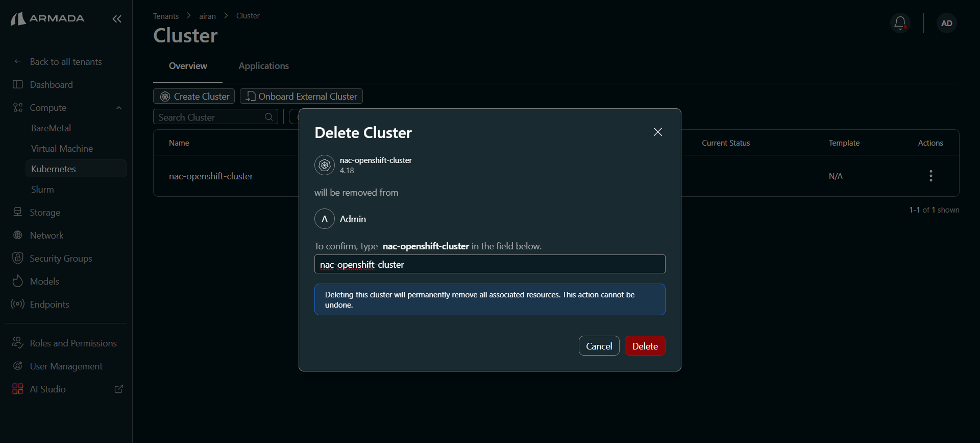Open Endpoints in sidebar
Viewport: 980px width, 443px height.
tap(50, 305)
